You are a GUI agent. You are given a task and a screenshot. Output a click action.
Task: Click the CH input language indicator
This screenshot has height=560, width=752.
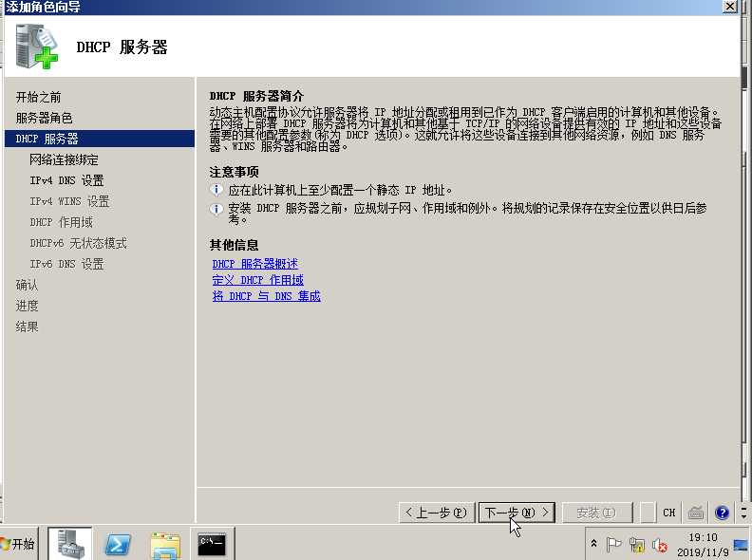click(669, 513)
